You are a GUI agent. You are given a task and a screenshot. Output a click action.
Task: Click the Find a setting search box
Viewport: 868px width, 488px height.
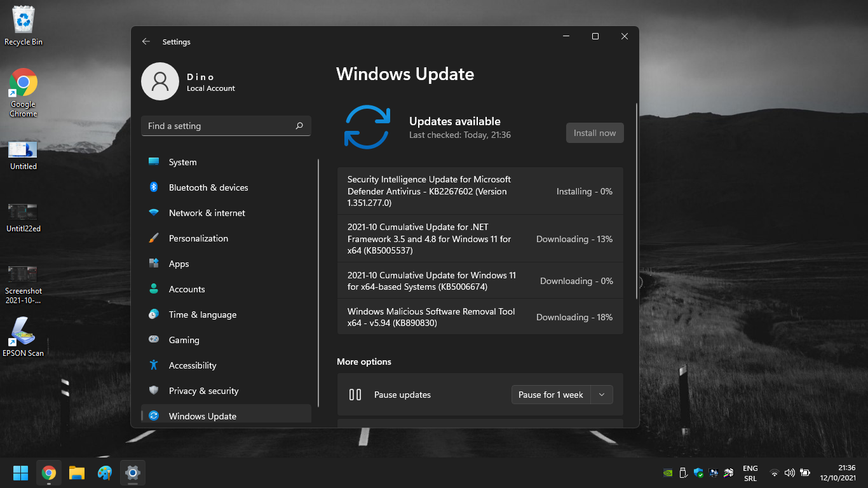point(219,126)
